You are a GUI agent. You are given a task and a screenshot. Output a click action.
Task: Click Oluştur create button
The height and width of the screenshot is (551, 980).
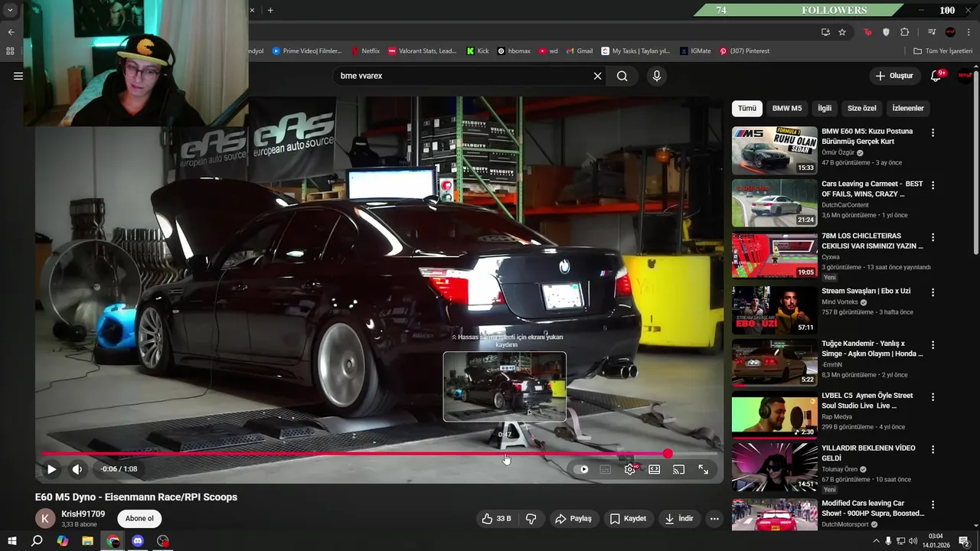point(895,76)
